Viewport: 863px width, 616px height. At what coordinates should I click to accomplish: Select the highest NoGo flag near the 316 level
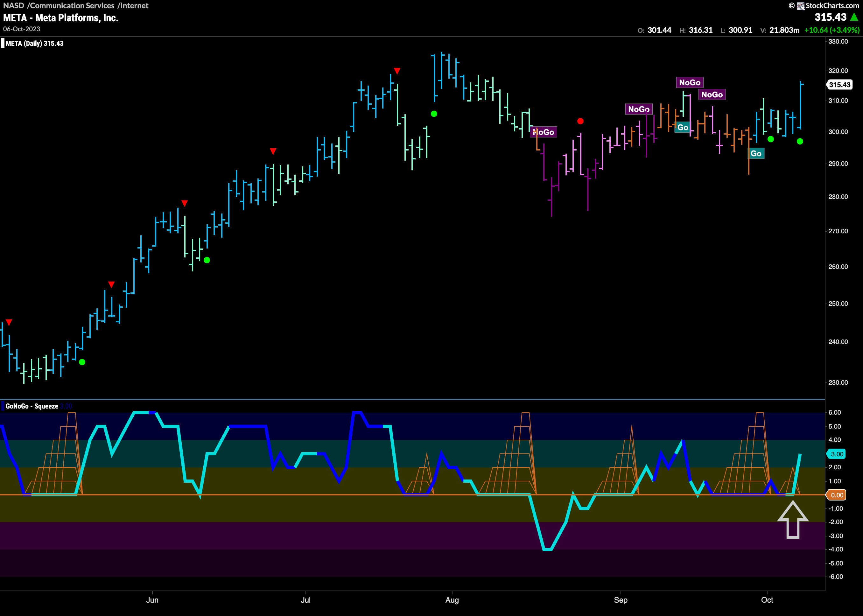click(x=690, y=83)
